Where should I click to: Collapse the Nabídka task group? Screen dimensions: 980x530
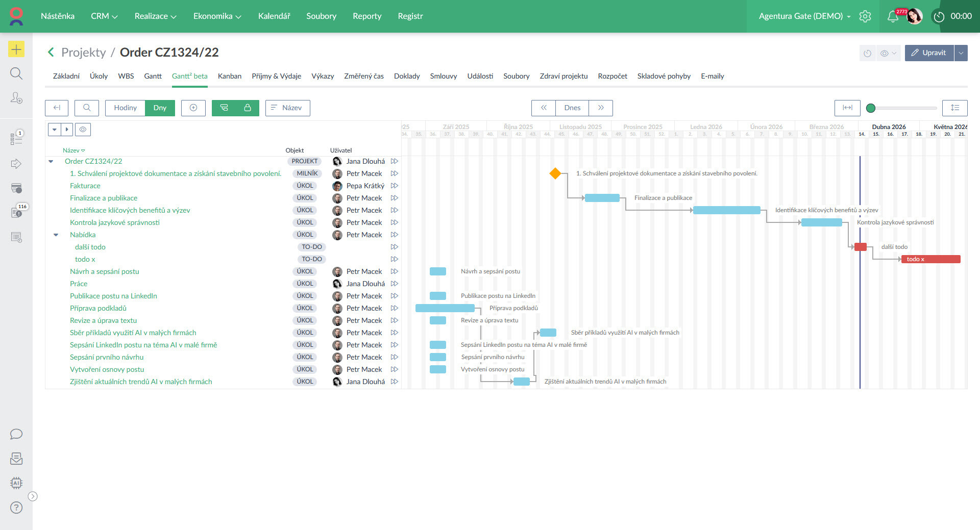click(x=56, y=235)
